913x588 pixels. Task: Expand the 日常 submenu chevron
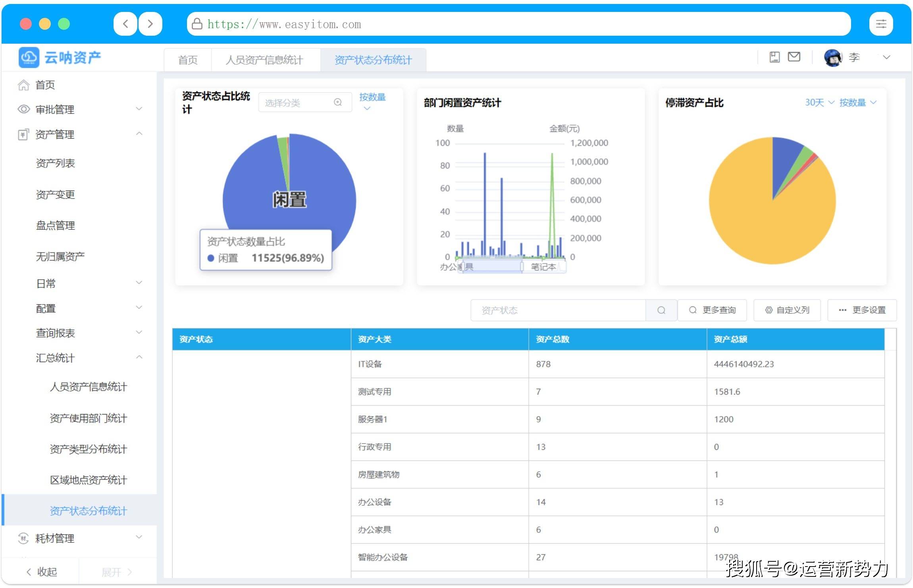click(139, 283)
